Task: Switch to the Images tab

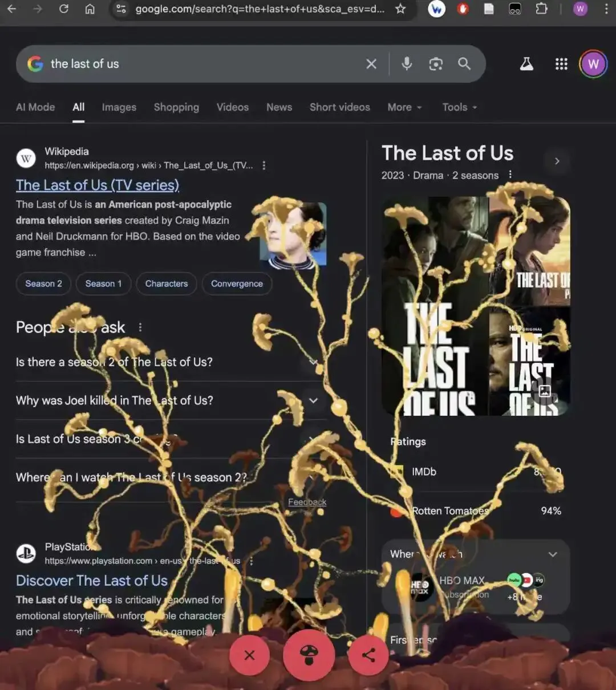Action: click(119, 107)
